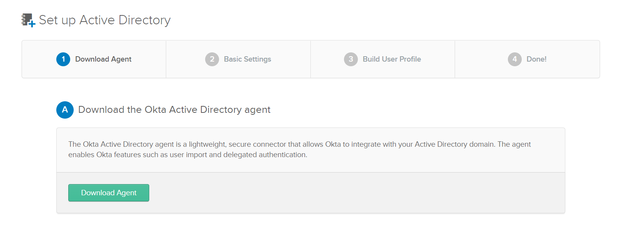Click the gray step 3 number circle
The image size is (644, 233).
(351, 59)
